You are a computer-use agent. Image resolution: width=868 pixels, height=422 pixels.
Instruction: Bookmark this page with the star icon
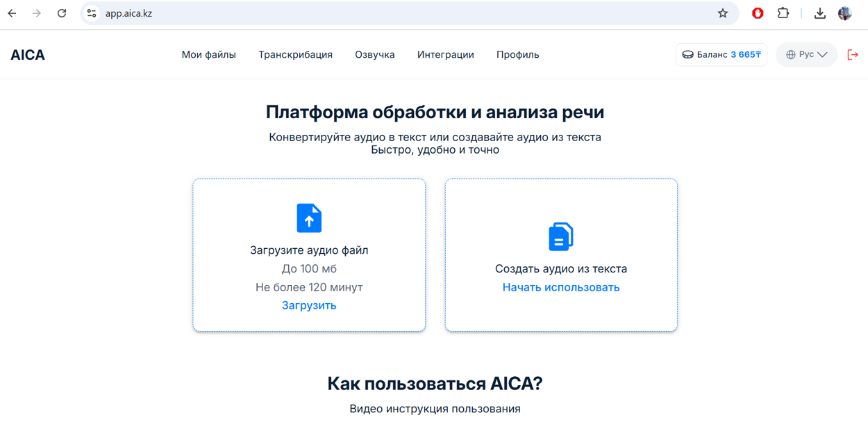(x=723, y=13)
